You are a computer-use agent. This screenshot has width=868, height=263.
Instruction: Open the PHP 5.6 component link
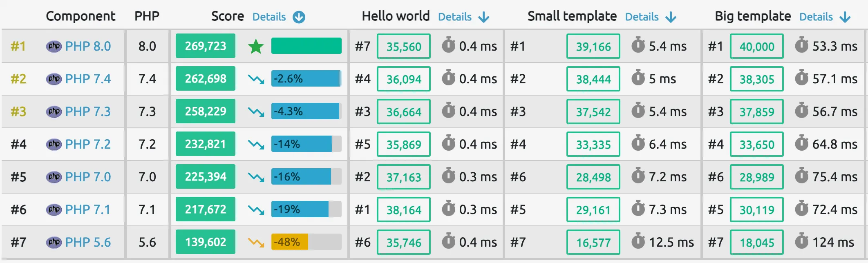click(x=88, y=242)
